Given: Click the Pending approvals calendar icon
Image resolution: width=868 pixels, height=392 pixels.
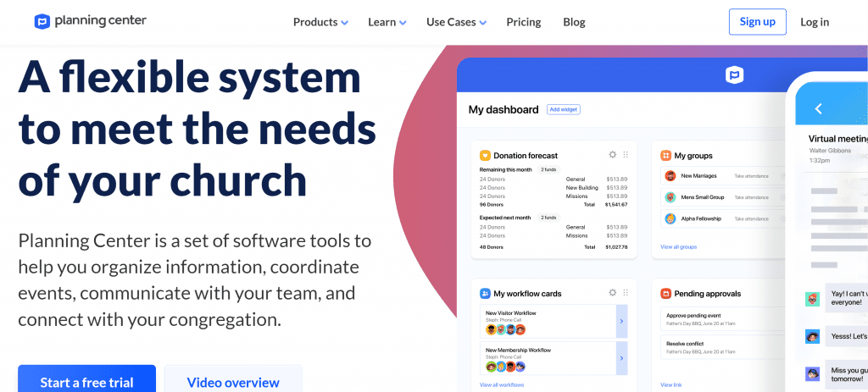Looking at the screenshot, I should pyautogui.click(x=665, y=294).
